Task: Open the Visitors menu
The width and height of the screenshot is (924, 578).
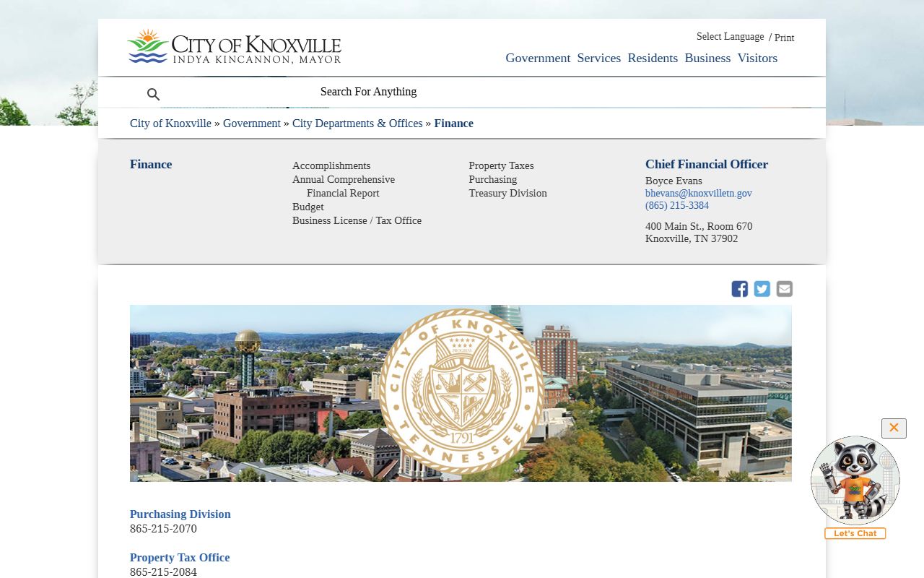Action: (757, 58)
